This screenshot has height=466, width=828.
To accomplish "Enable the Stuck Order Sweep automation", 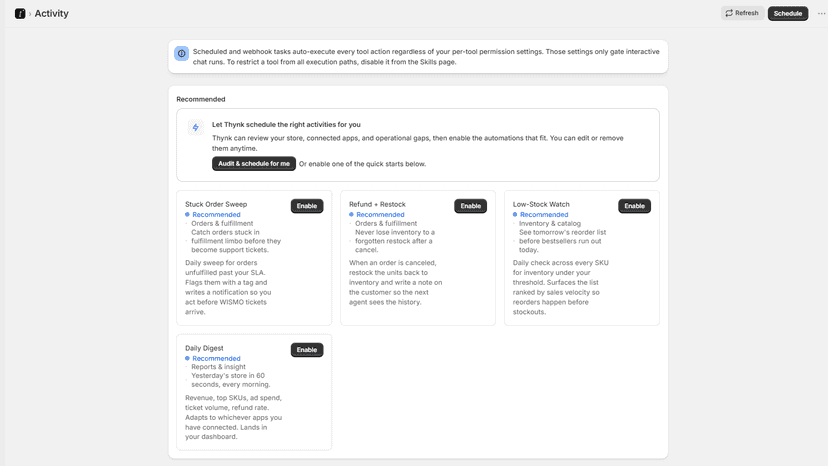I will pos(307,206).
